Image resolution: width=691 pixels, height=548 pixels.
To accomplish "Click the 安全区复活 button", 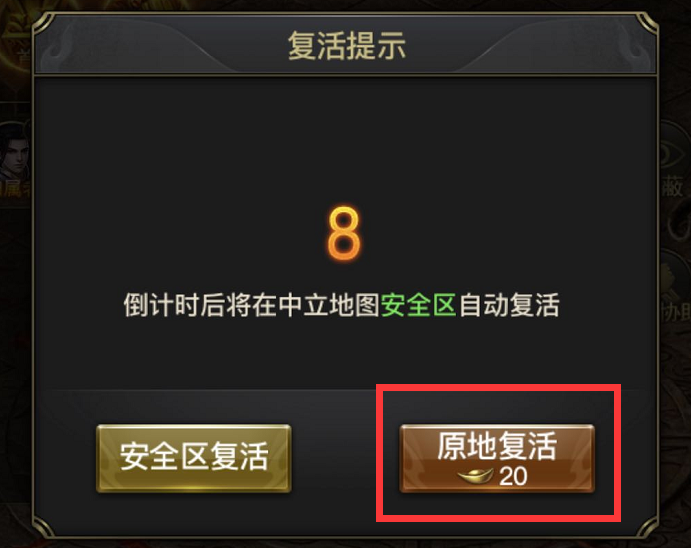I will click(x=193, y=458).
